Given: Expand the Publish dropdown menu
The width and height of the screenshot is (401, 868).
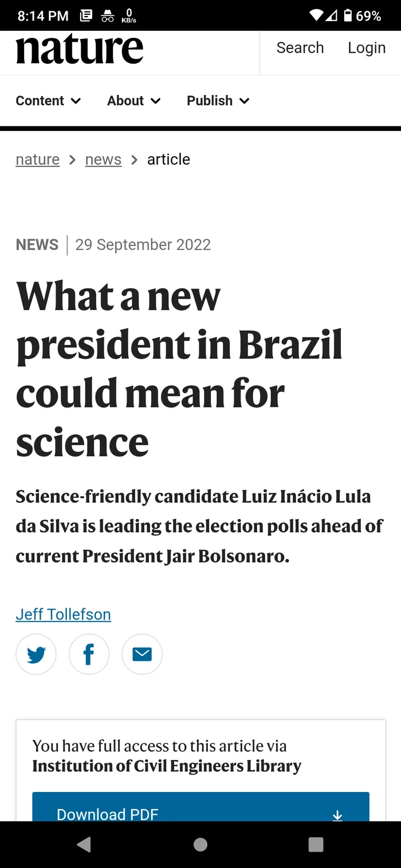Looking at the screenshot, I should [218, 101].
